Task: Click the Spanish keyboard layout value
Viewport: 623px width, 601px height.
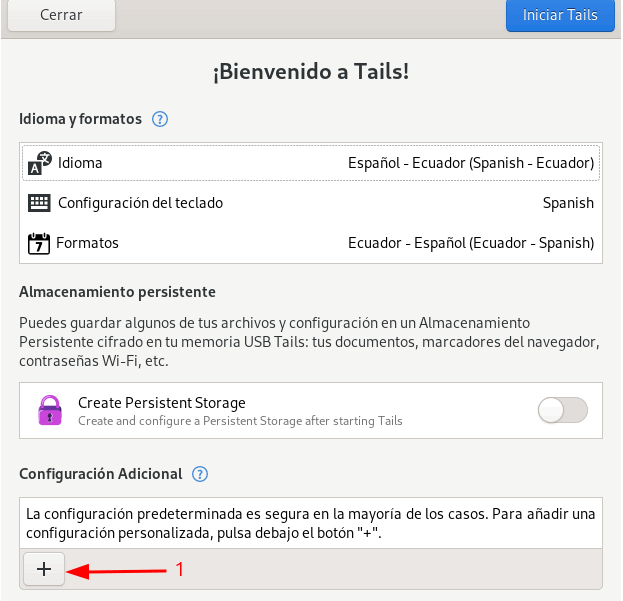Action: click(568, 203)
